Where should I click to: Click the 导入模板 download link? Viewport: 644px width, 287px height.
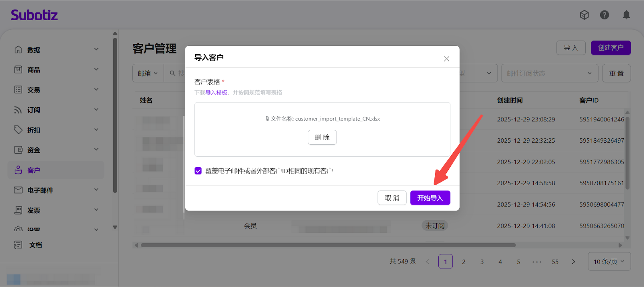[216, 92]
